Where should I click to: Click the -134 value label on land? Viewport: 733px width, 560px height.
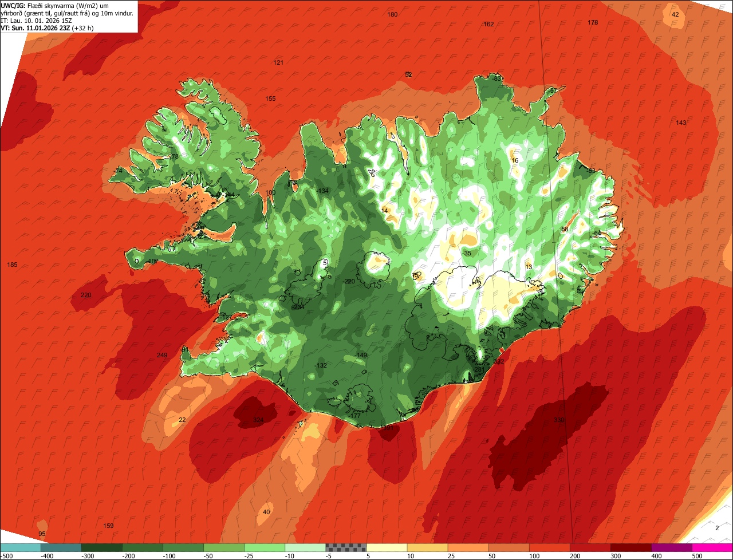click(323, 191)
